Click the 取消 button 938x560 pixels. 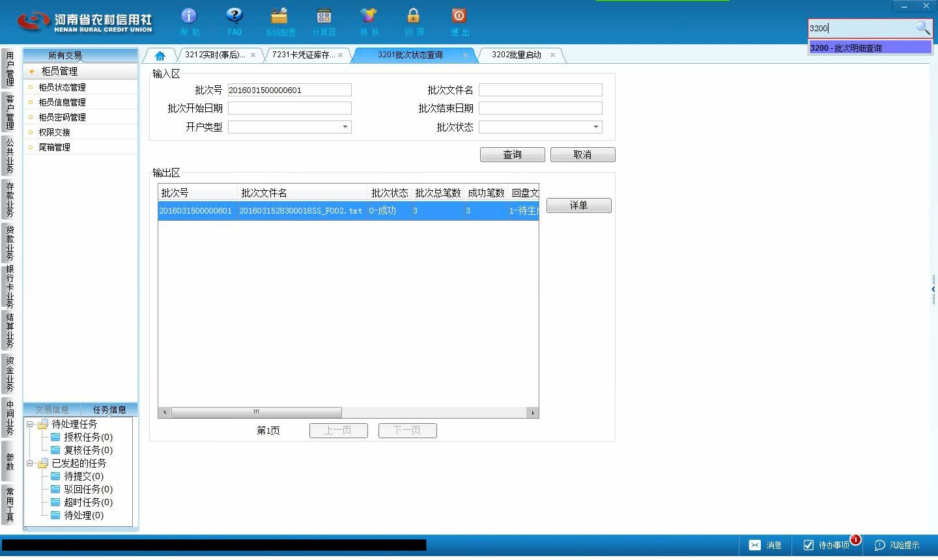pos(582,154)
